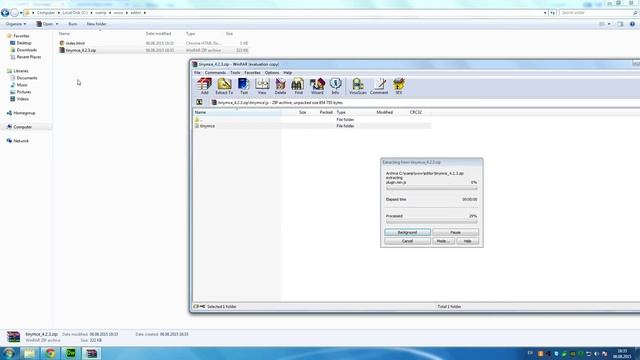Click the Explorer help question mark icon
Viewport: 640px width, 360px height.
point(632,24)
